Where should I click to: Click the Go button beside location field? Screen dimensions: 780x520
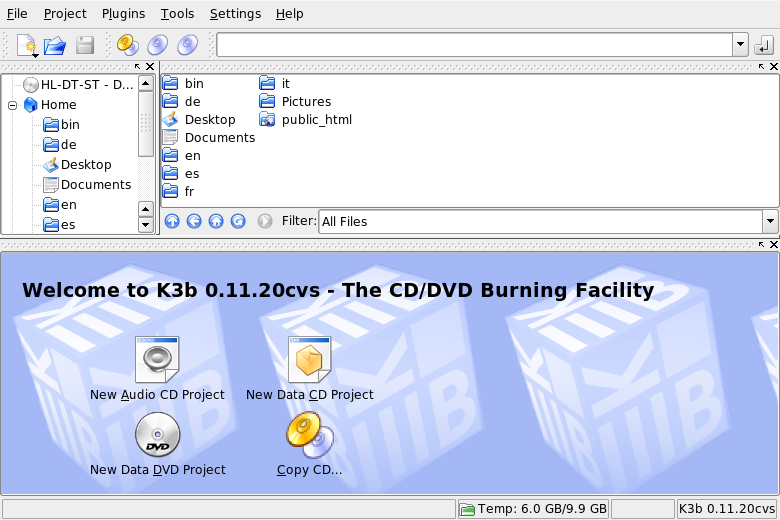[764, 45]
